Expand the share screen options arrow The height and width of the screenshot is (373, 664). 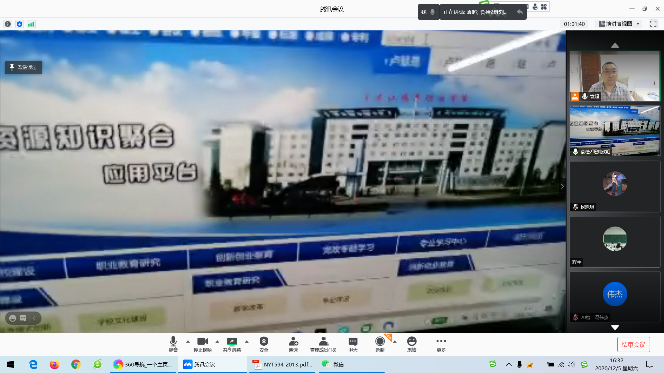246,341
